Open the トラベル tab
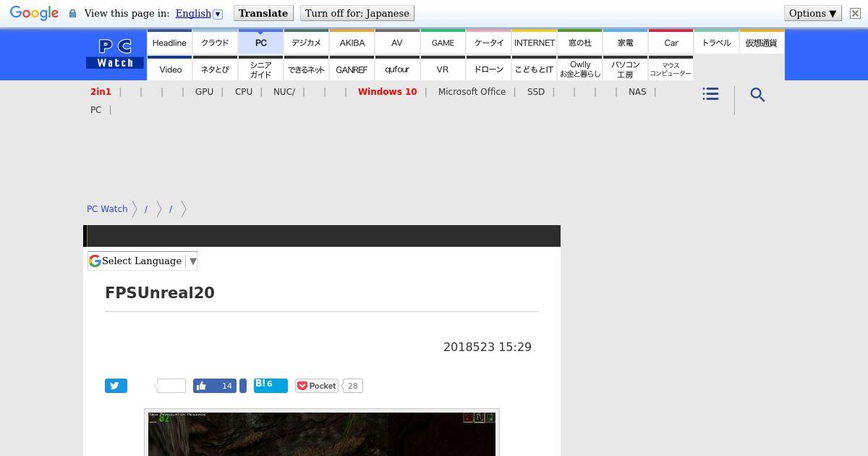Screen dimensions: 868x456 point(716,43)
